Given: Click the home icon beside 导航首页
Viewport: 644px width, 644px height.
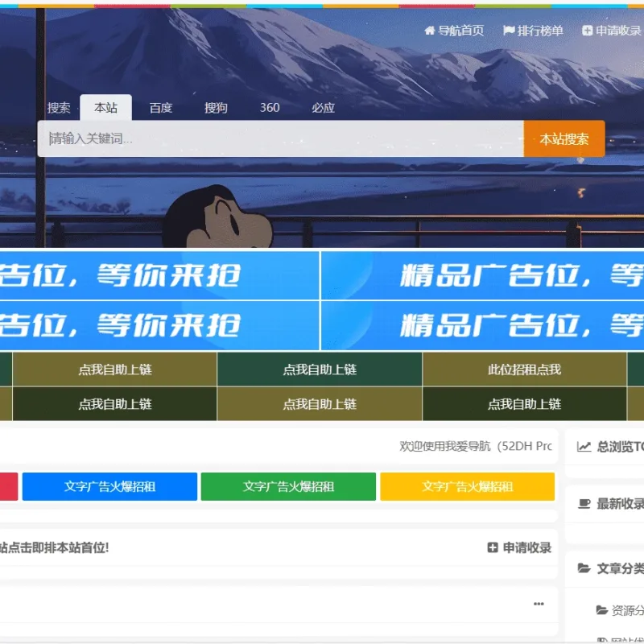Looking at the screenshot, I should tap(430, 31).
